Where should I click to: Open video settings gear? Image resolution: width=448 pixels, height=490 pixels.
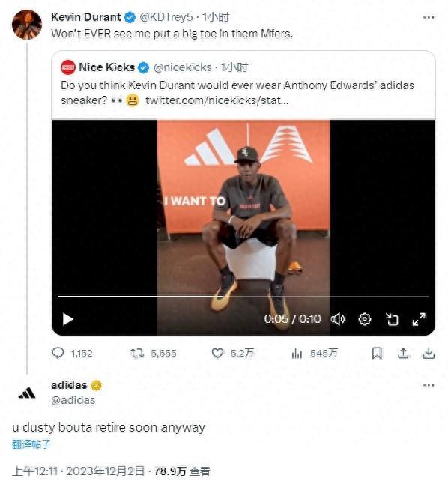click(365, 319)
